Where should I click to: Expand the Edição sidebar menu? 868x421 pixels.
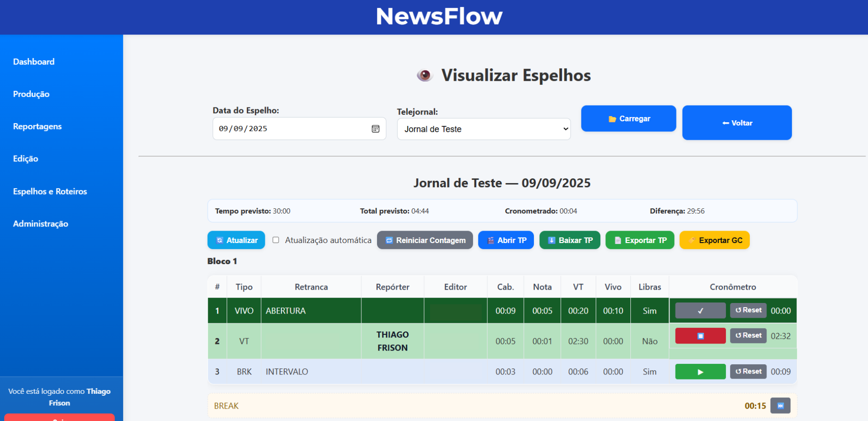tap(26, 159)
